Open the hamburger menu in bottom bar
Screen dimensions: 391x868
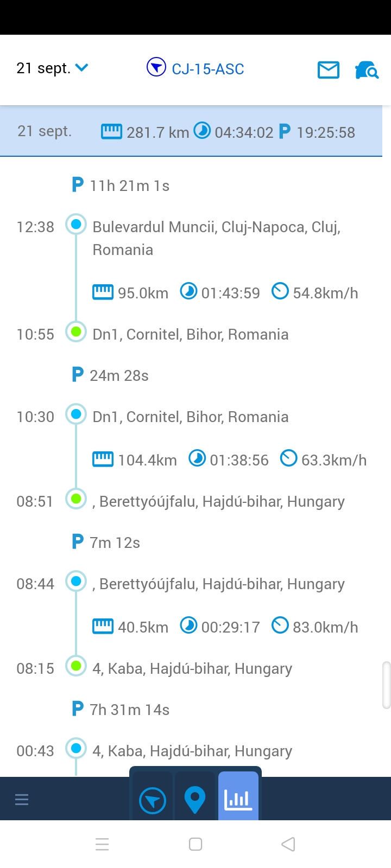pyautogui.click(x=22, y=799)
